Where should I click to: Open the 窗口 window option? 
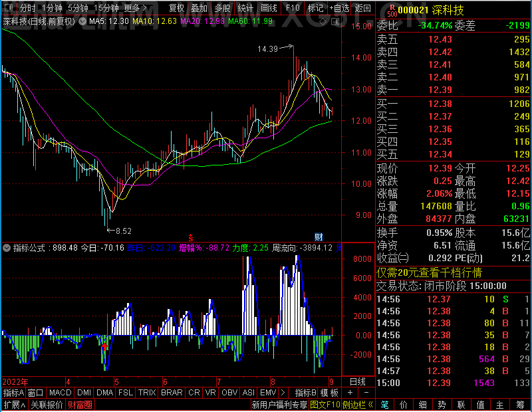pos(36,393)
